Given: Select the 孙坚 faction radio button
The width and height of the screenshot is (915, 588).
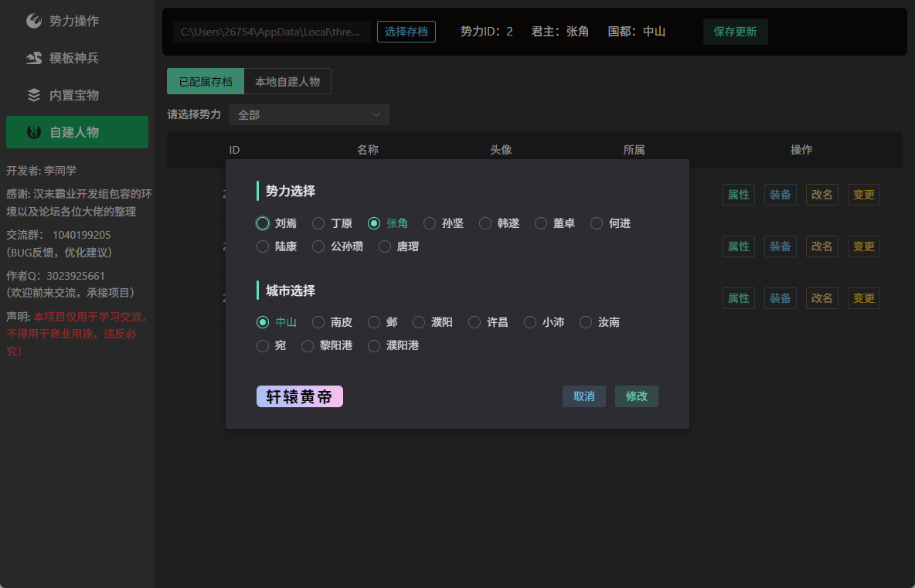Looking at the screenshot, I should coord(430,223).
